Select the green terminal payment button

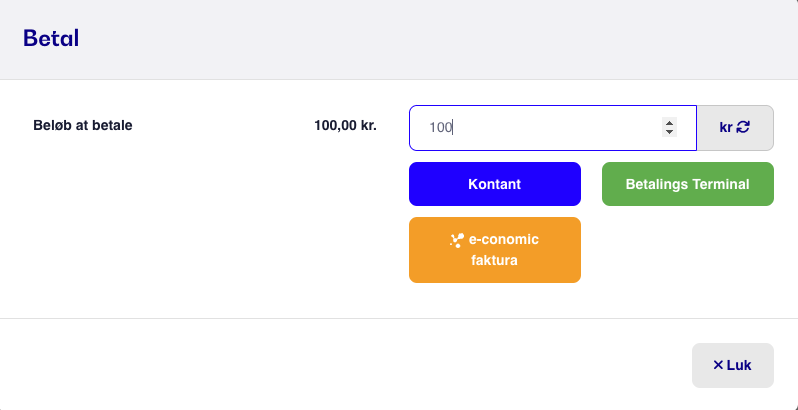click(688, 184)
